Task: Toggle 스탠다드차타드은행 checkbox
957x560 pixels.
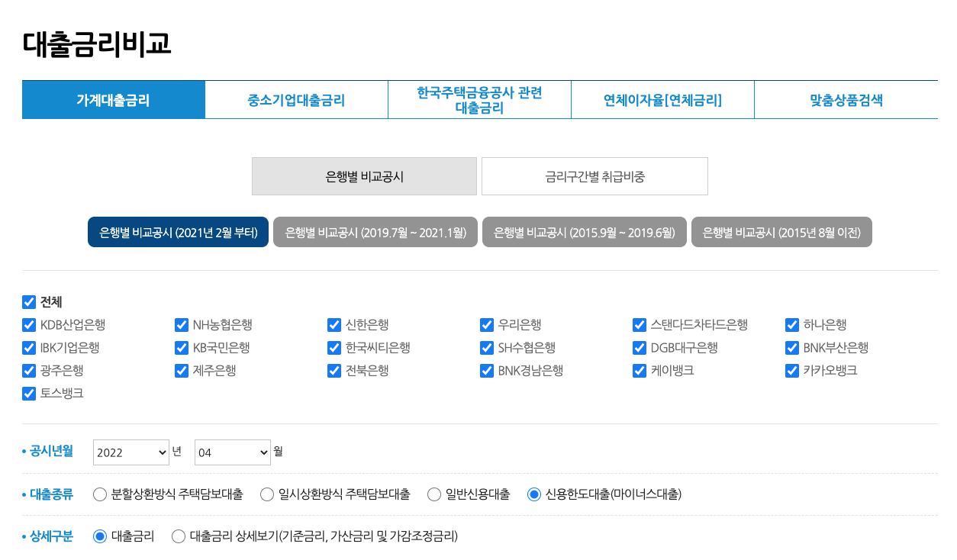Action: pyautogui.click(x=640, y=325)
